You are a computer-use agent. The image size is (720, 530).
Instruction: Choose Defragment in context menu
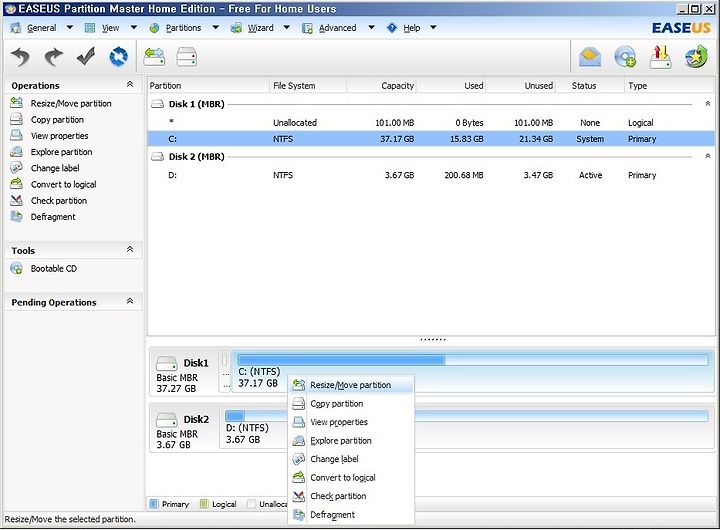tap(351, 515)
